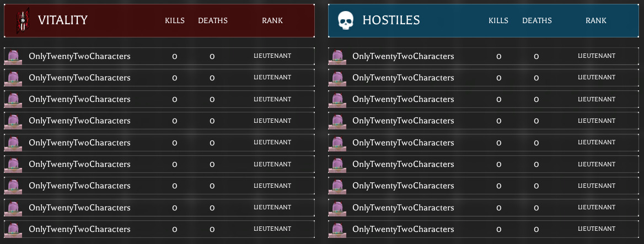Select the last Vitality player's avatar
The image size is (644, 244).
point(13,229)
